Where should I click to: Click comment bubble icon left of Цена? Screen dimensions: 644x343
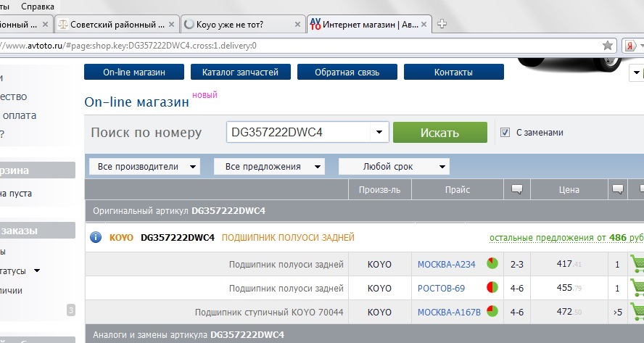(x=517, y=190)
